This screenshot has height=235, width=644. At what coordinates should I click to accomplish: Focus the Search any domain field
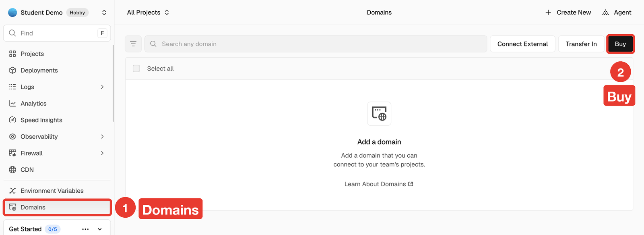pyautogui.click(x=316, y=44)
